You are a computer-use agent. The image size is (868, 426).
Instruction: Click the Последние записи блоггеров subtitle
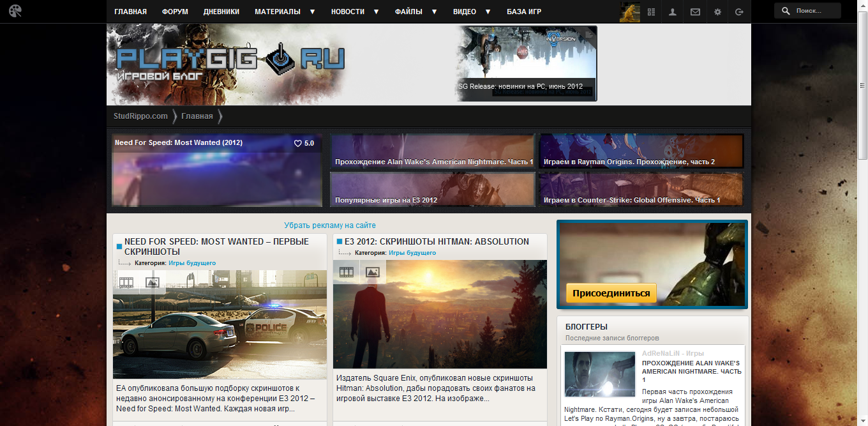(612, 338)
